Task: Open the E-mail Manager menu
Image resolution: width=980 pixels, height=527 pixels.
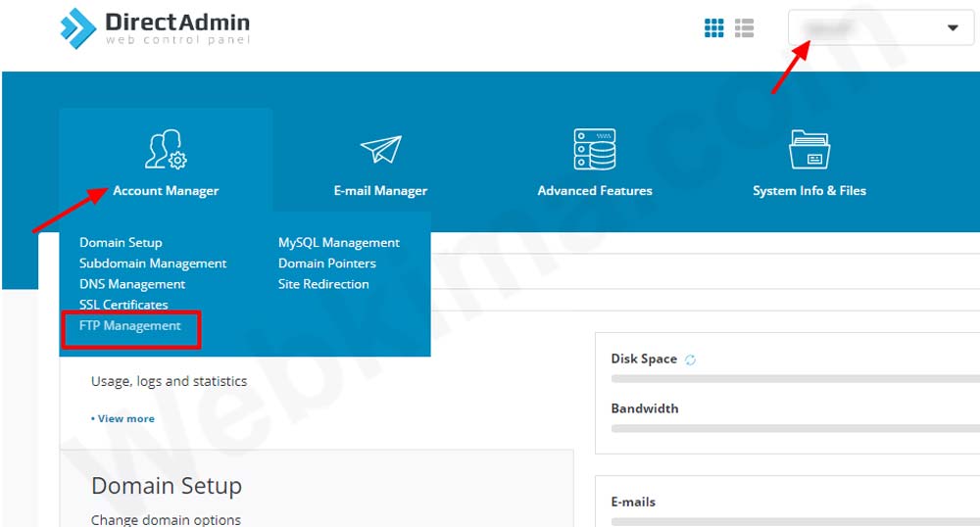Action: coord(380,191)
